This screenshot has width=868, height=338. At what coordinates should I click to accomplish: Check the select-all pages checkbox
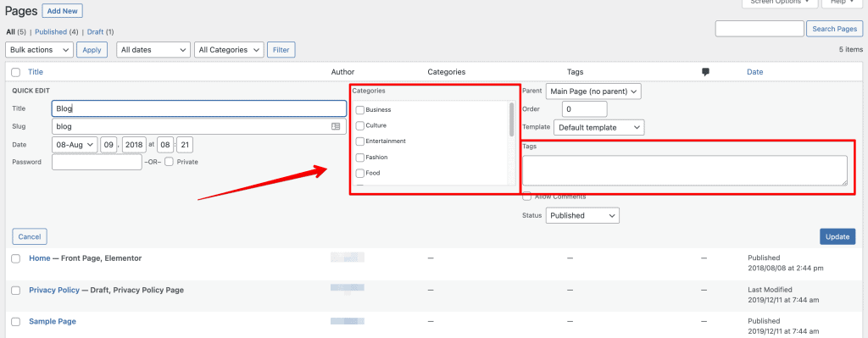15,72
